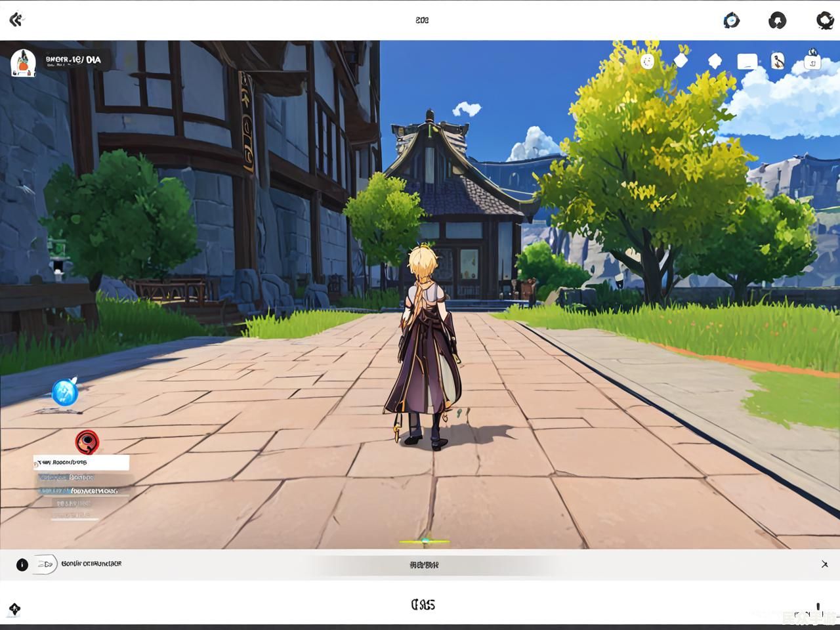Click the white bag icon at HUD far right
The width and height of the screenshot is (840, 630).
[x=812, y=61]
